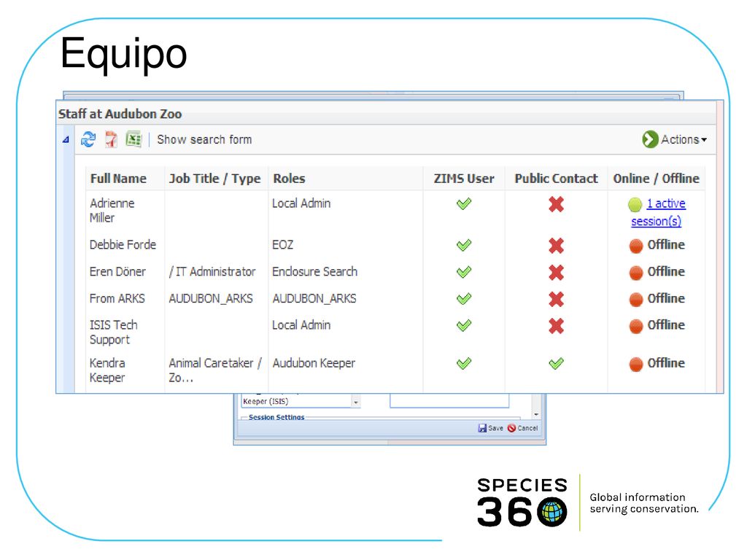Click the green online status dot for Adrienne Miller
Screen dimensions: 747x560
[x=635, y=205]
